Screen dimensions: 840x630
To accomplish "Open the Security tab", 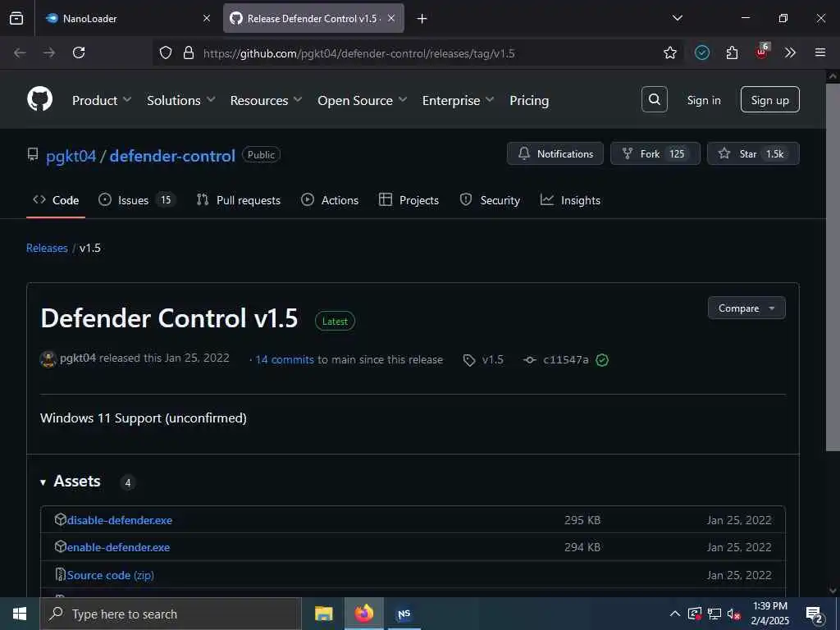I will point(491,200).
